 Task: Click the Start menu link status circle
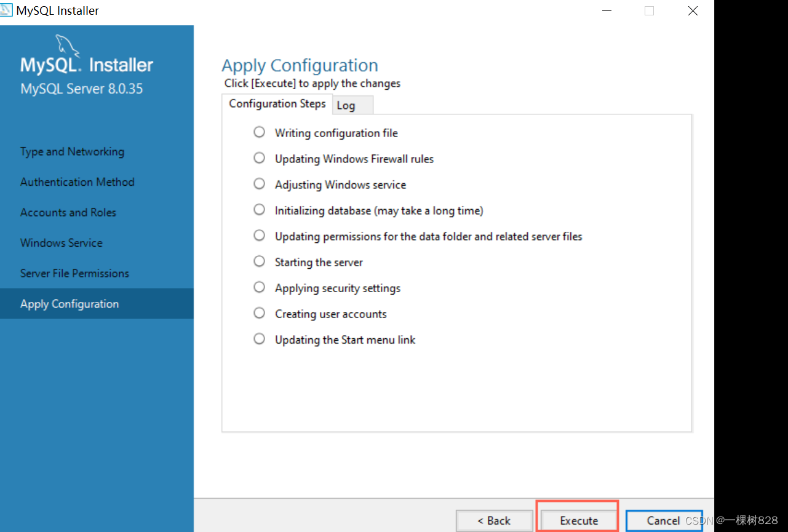pos(260,339)
